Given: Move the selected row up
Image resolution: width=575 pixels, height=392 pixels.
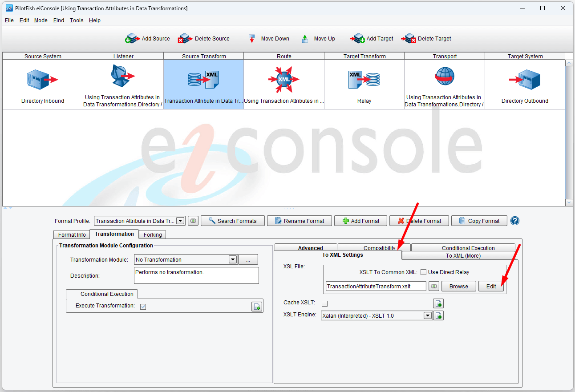Looking at the screenshot, I should click(x=318, y=39).
